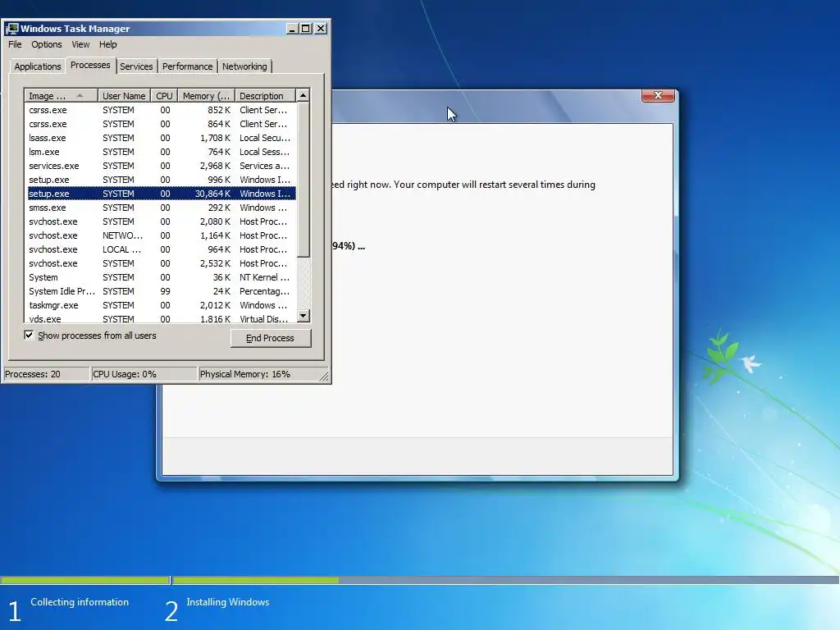Sort by User Name column header
The image size is (840, 630).
pyautogui.click(x=125, y=96)
